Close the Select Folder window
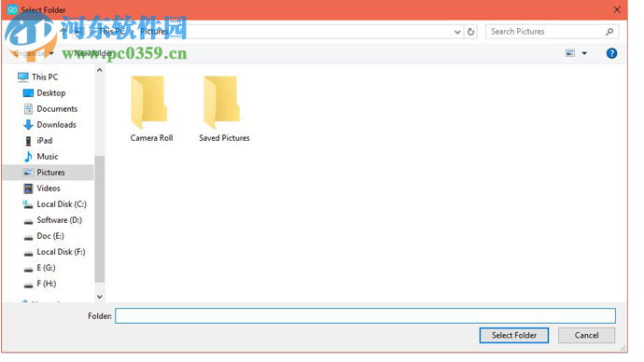644x362 pixels. click(617, 10)
